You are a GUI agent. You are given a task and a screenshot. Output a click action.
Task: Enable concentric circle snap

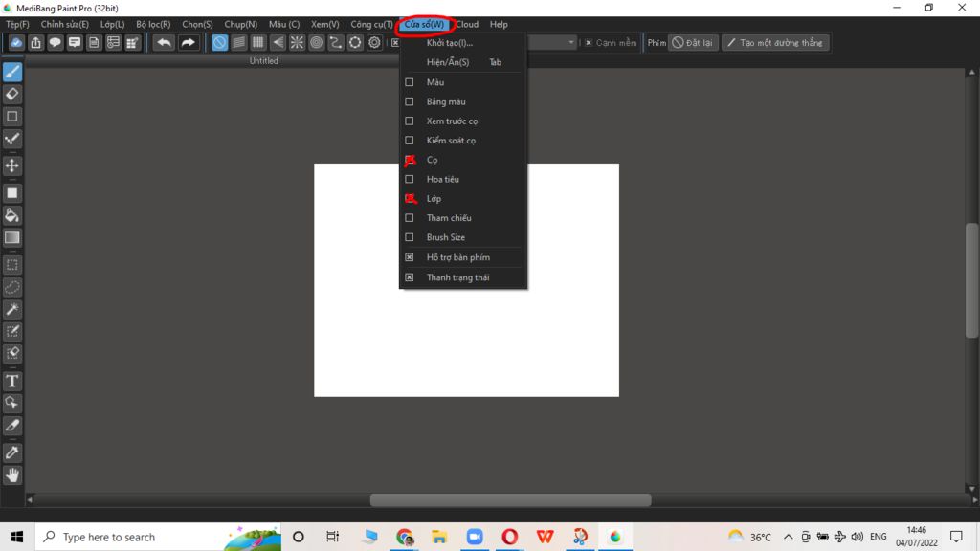316,42
